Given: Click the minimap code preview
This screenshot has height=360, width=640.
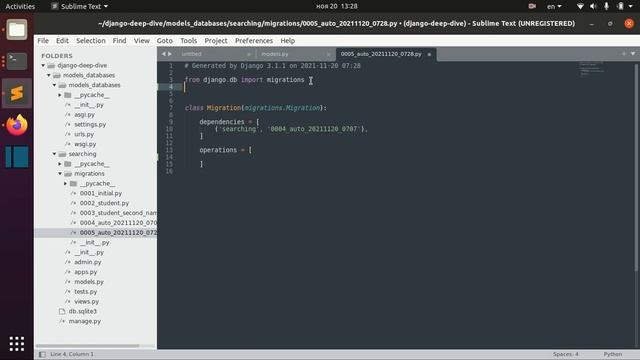Looking at the screenshot, I should pyautogui.click(x=592, y=69).
